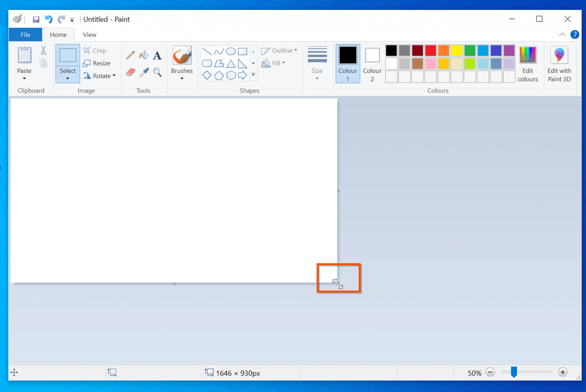The width and height of the screenshot is (586, 392).
Task: Toggle the ribbon minimize chevron
Action: (562, 35)
